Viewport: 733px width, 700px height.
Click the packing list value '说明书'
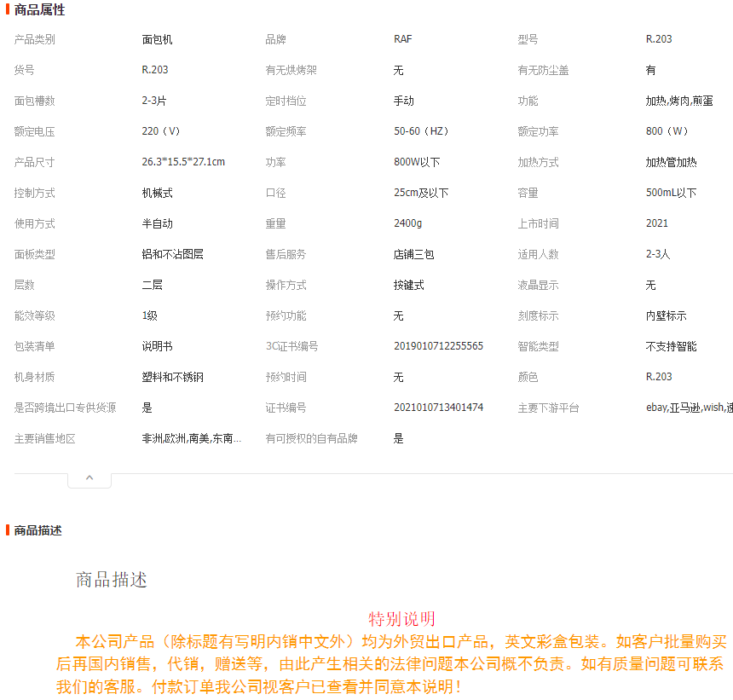157,346
